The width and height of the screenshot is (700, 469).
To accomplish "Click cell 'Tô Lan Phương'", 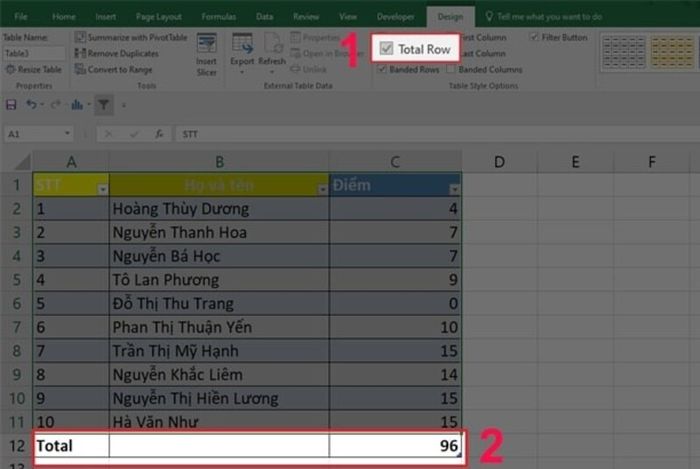I will [219, 280].
